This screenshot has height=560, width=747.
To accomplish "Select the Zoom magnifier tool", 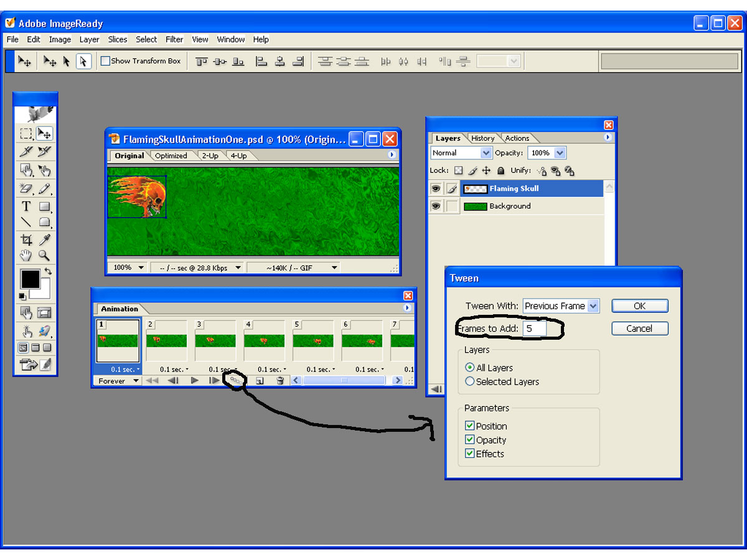I will [44, 255].
